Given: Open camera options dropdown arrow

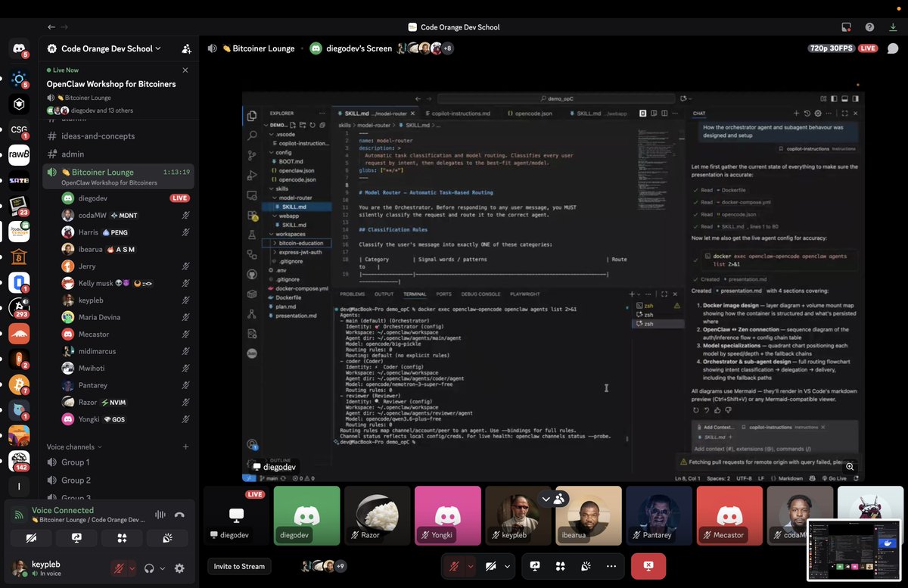Looking at the screenshot, I should pos(507,566).
